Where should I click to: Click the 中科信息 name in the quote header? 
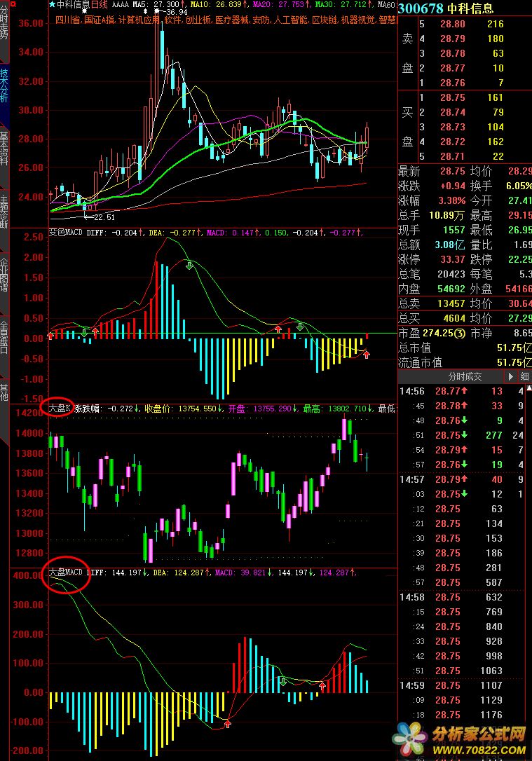point(470,8)
